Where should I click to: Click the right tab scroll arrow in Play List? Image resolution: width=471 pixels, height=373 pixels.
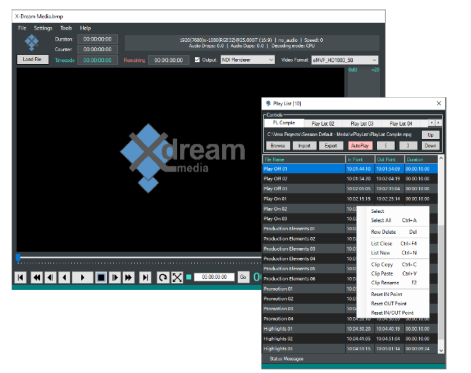point(438,123)
